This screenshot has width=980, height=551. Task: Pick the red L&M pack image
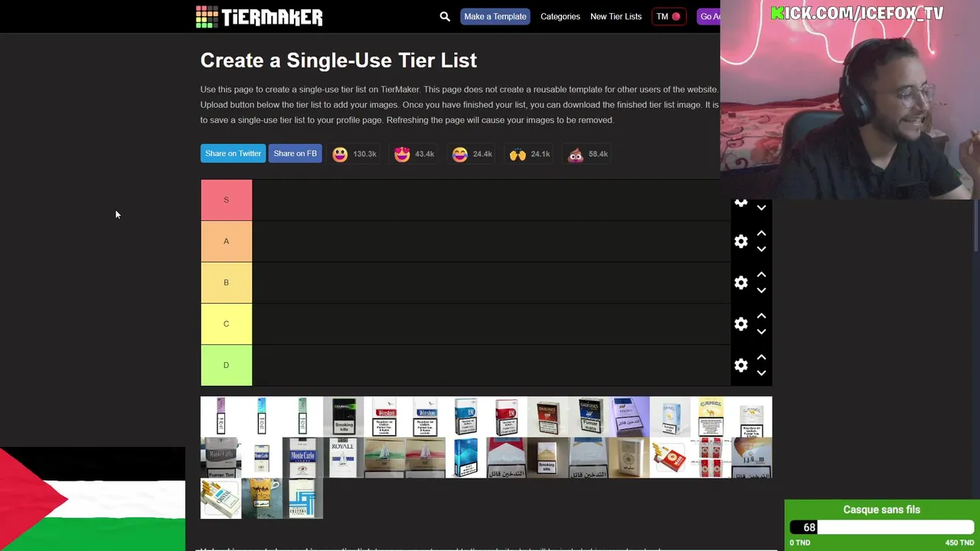coord(507,416)
